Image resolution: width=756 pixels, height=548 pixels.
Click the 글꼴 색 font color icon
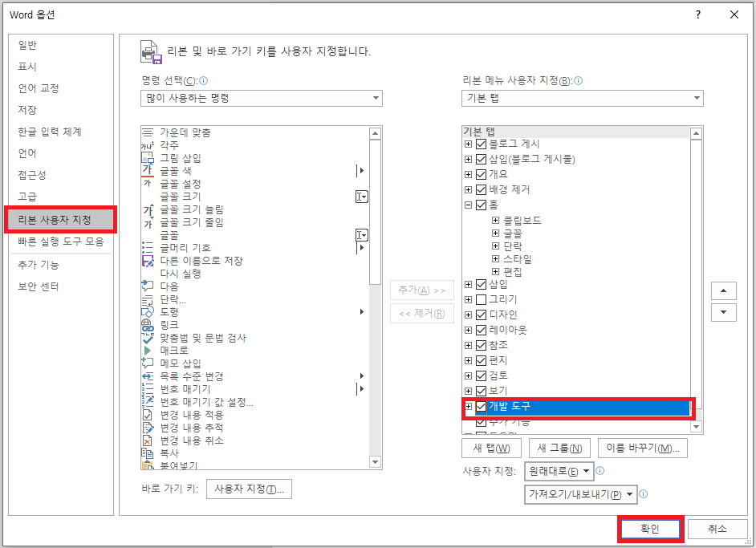[148, 171]
